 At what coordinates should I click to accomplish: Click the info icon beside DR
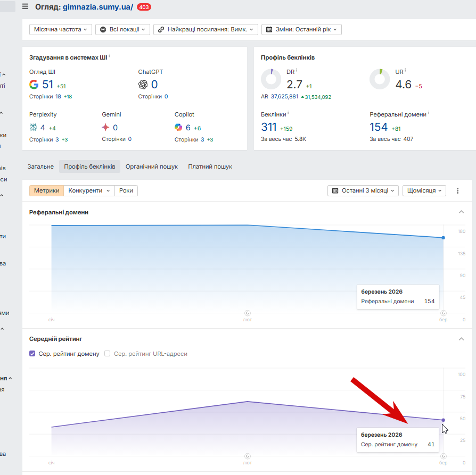pos(297,70)
